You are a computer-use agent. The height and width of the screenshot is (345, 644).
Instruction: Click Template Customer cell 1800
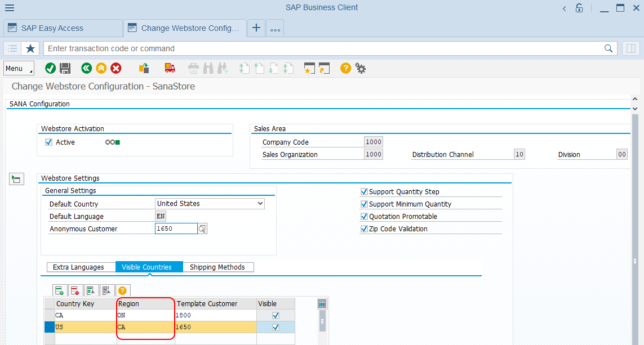216,316
